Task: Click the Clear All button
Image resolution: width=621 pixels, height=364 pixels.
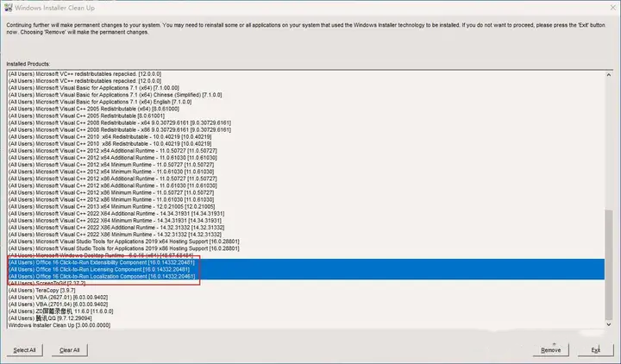Action: click(x=70, y=350)
